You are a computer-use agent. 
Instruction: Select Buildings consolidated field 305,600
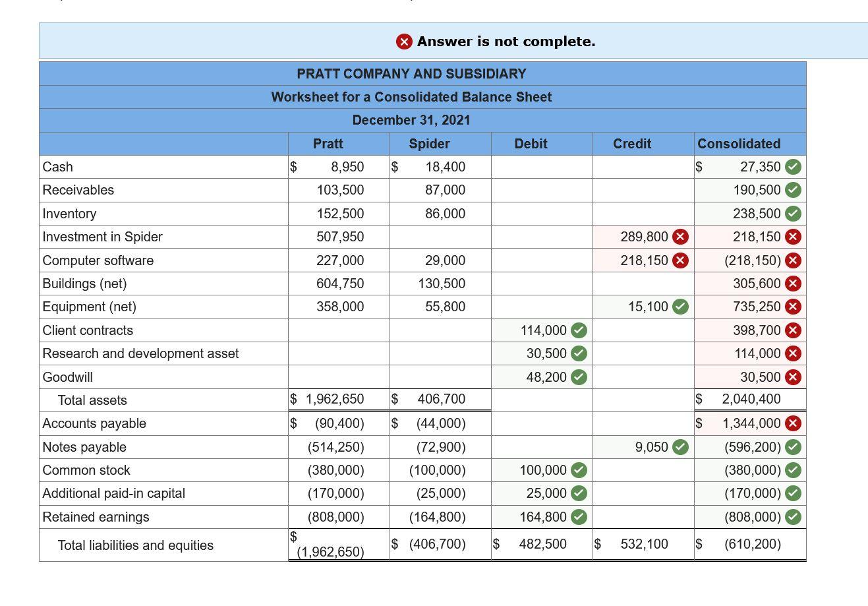pos(750,284)
